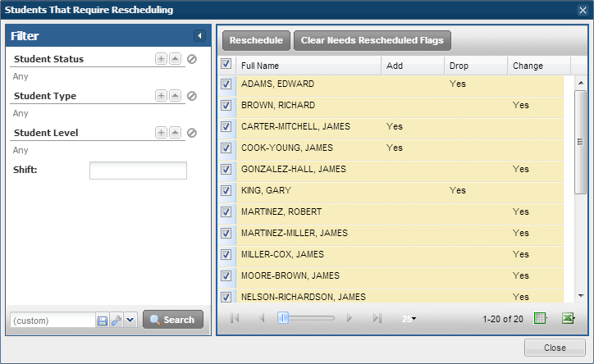
Task: Click Any under Student Type
Action: 21,113
